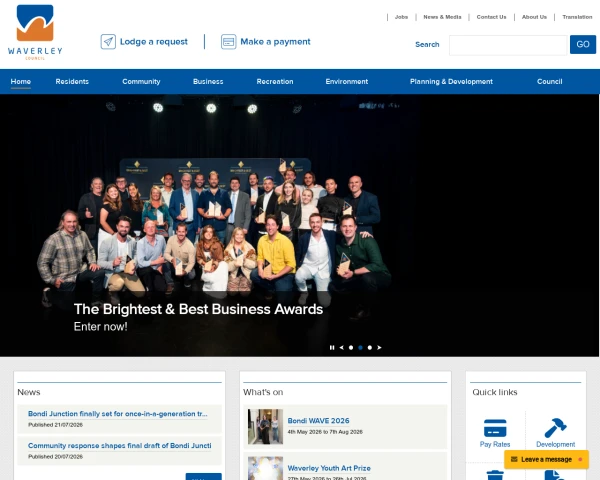Viewport: 600px width, 480px height.
Task: Go to the previous slide arrow
Action: click(341, 348)
